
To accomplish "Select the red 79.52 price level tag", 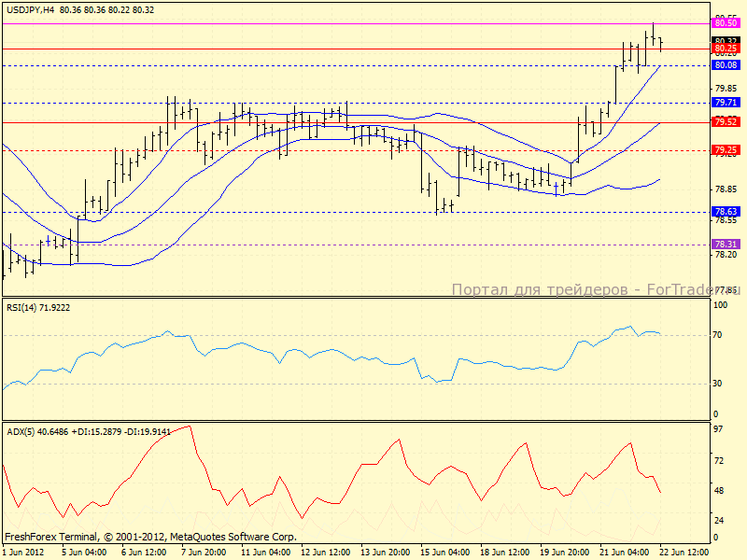I will (x=726, y=122).
